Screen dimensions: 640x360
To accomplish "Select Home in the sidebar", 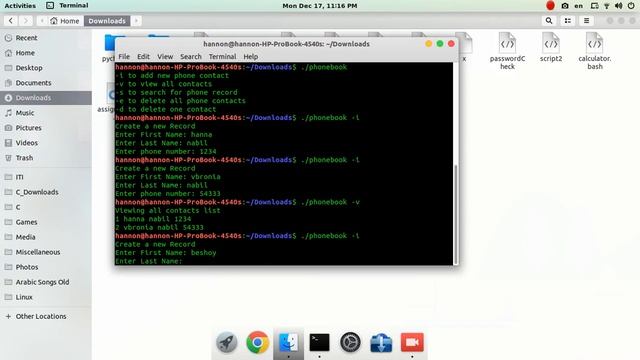I will point(46,53).
